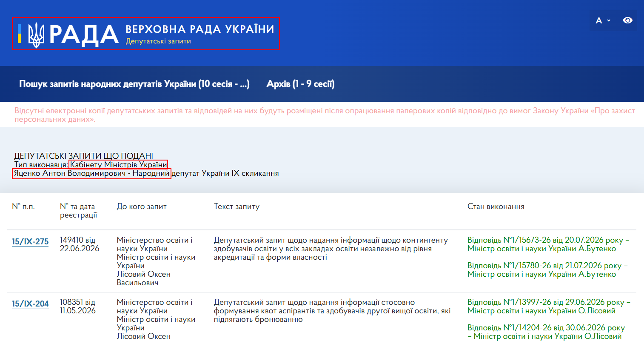Viewport: 644px width, 341px height.
Task: Click the Rada trident logo
Action: pyautogui.click(x=37, y=34)
